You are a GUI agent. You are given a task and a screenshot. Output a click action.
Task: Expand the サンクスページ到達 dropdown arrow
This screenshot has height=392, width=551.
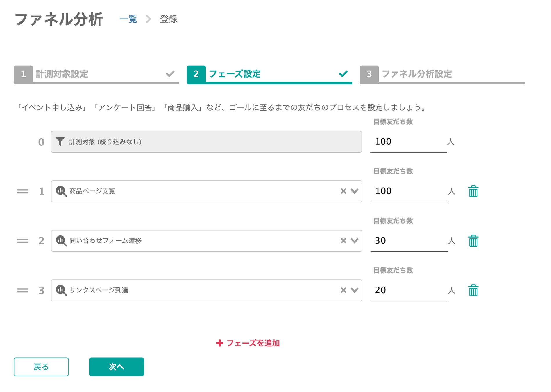(354, 290)
